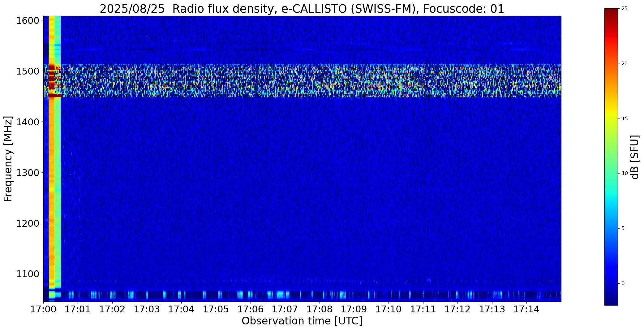
Task: Click the 1200 frequency tick label
Action: [x=28, y=223]
